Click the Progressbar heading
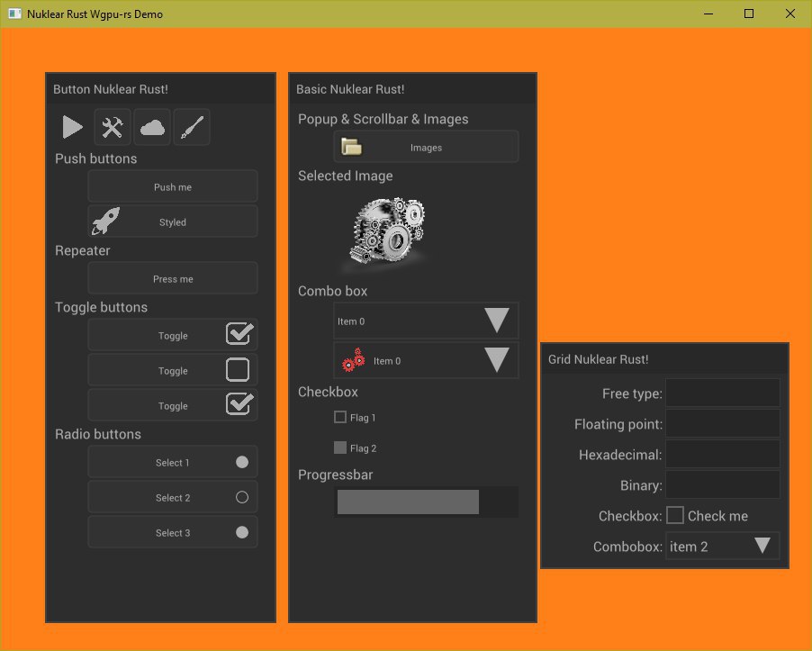The image size is (812, 651). pos(335,475)
